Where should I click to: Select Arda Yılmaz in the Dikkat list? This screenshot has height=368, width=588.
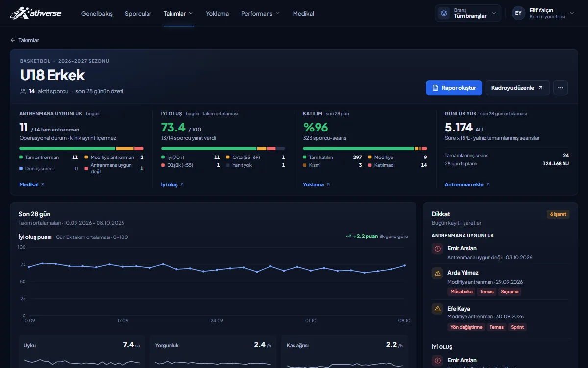[501, 282]
